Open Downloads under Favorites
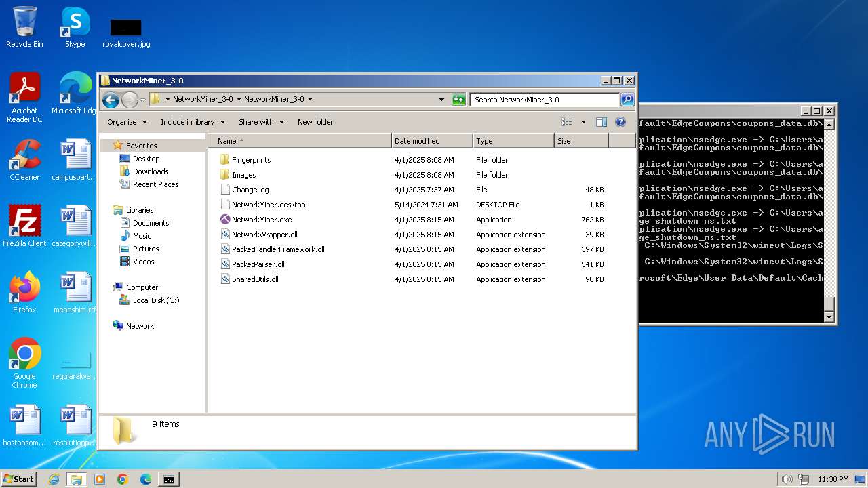Viewport: 868px width, 488px height. [x=150, y=171]
